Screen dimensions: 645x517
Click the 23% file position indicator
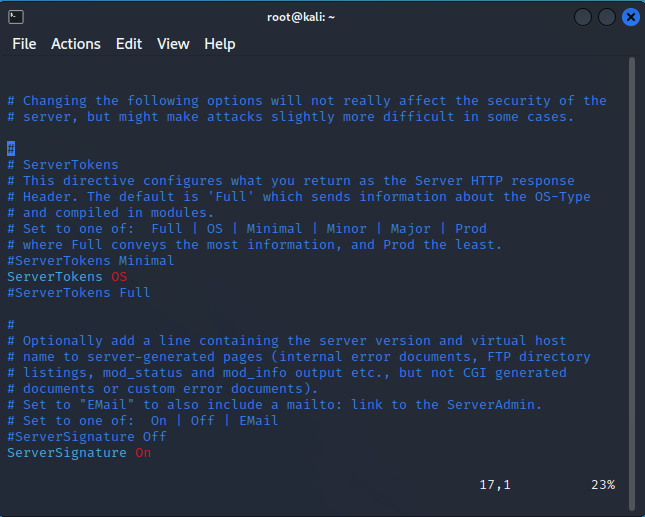[x=603, y=485]
